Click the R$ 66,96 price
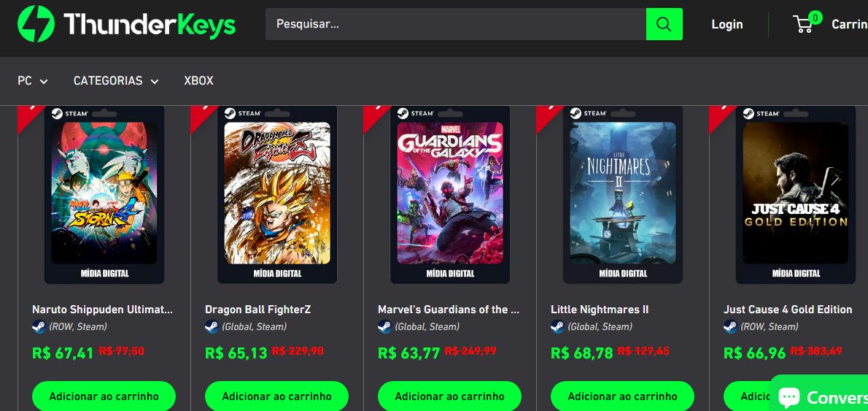This screenshot has width=868, height=411. [754, 353]
